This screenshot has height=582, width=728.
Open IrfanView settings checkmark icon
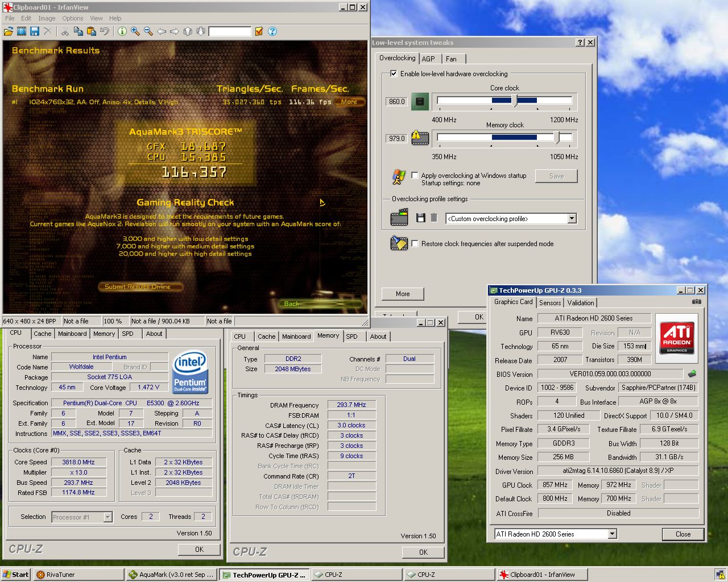pos(259,31)
